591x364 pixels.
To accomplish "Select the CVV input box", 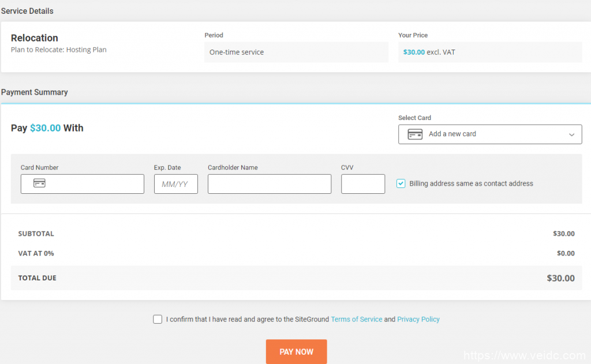I will [362, 184].
